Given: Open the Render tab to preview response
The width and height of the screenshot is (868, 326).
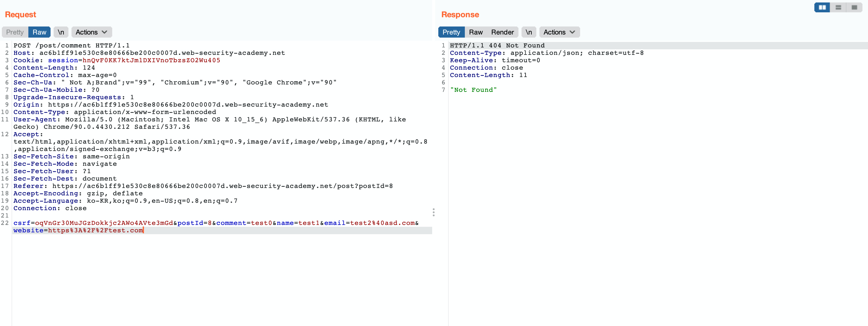Looking at the screenshot, I should coord(503,32).
